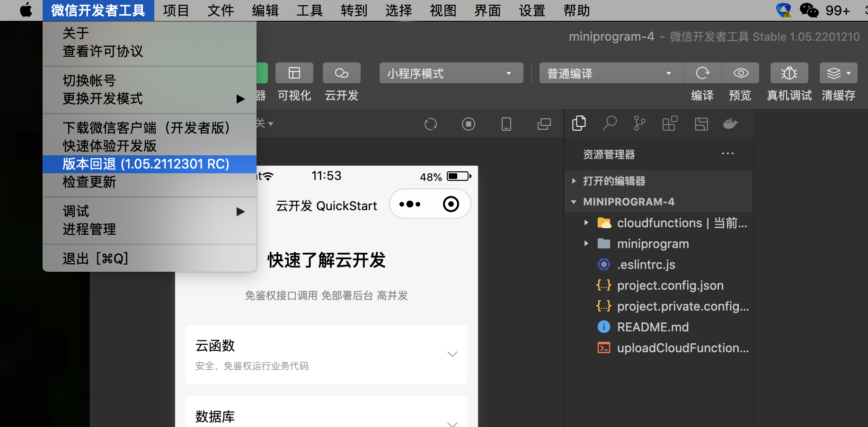Open the 界面 menu in the menu bar

487,10
